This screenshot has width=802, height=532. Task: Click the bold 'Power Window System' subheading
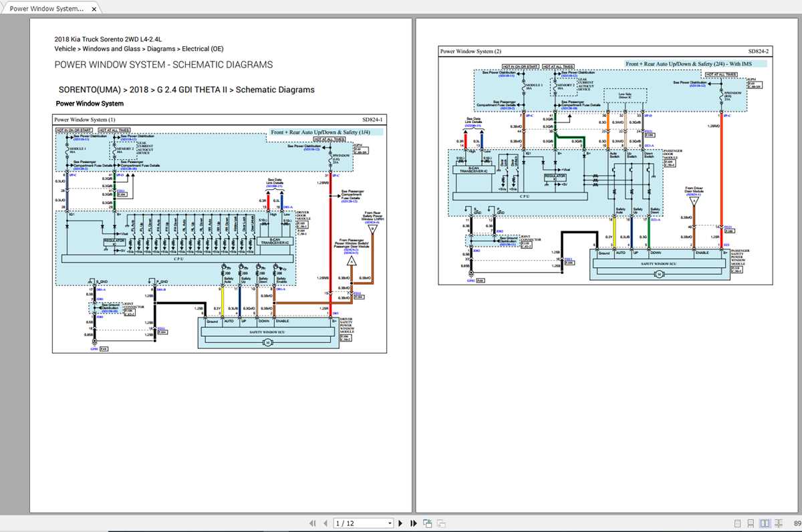(90, 104)
